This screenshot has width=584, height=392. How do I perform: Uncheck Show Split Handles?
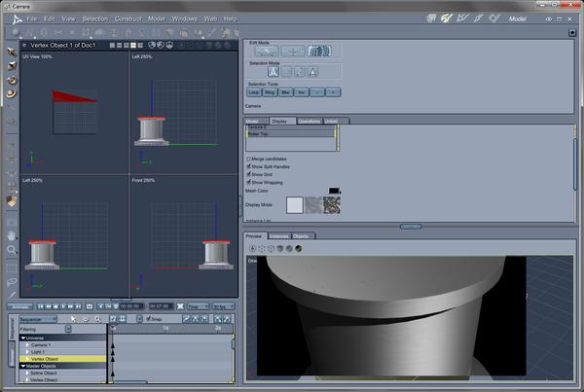(249, 166)
